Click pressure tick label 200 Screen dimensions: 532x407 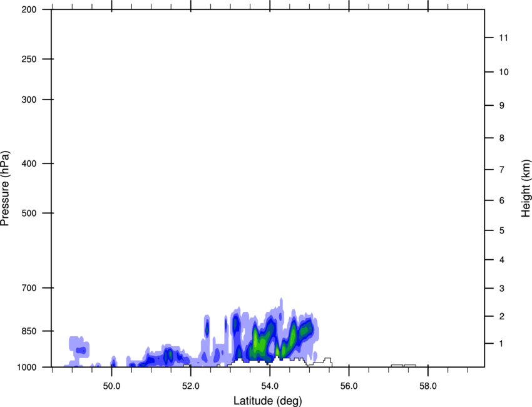click(29, 9)
